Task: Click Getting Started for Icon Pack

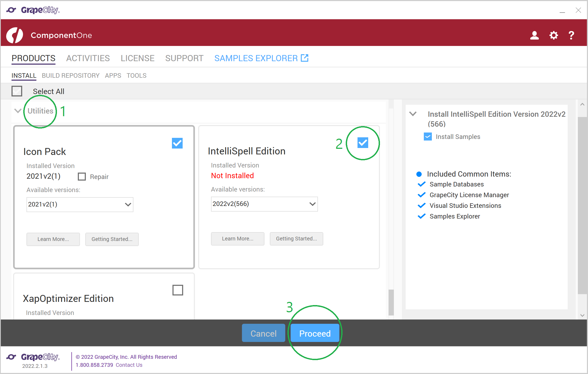Action: [112, 239]
